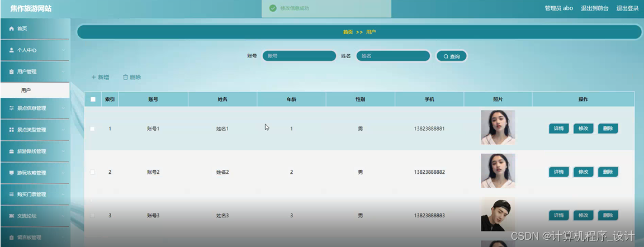This screenshot has height=247, width=644.
Task: Open the 购买门票管理 sidebar menu
Action: 35,194
